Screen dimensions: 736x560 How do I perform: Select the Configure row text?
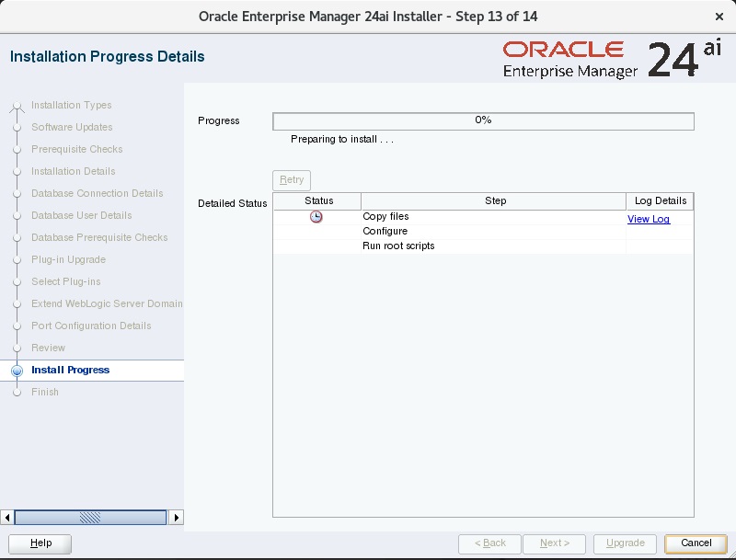click(385, 231)
